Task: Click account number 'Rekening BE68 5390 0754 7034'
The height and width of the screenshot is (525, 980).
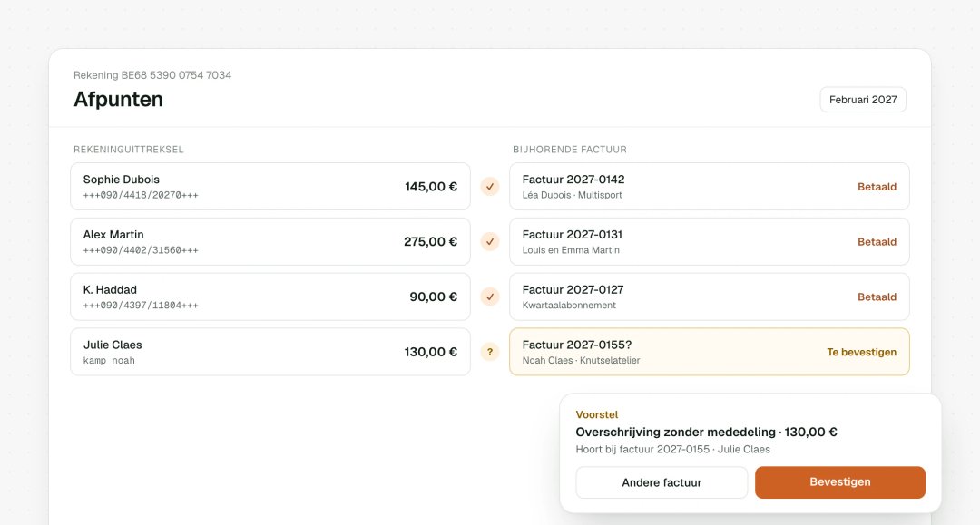Action: 152,75
